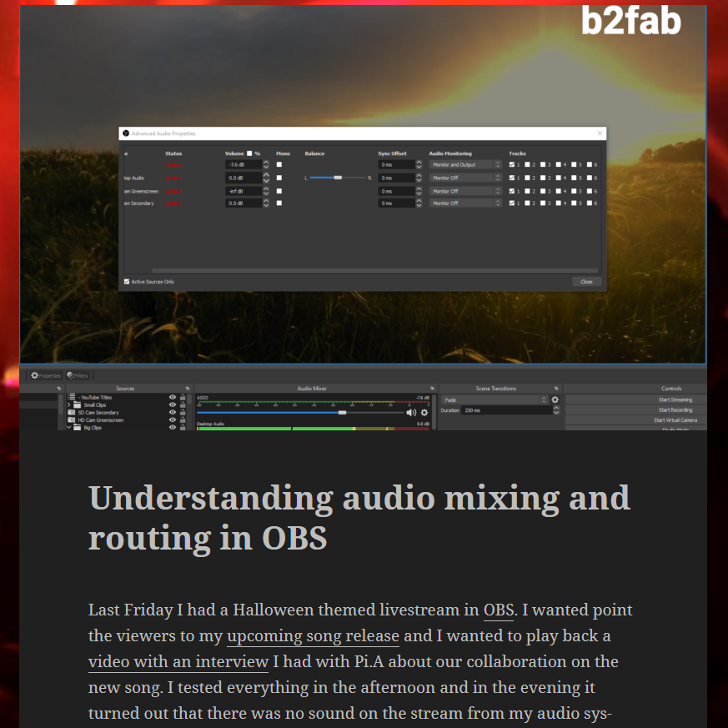
Task: Open Fade transition properties gear
Action: pyautogui.click(x=555, y=399)
